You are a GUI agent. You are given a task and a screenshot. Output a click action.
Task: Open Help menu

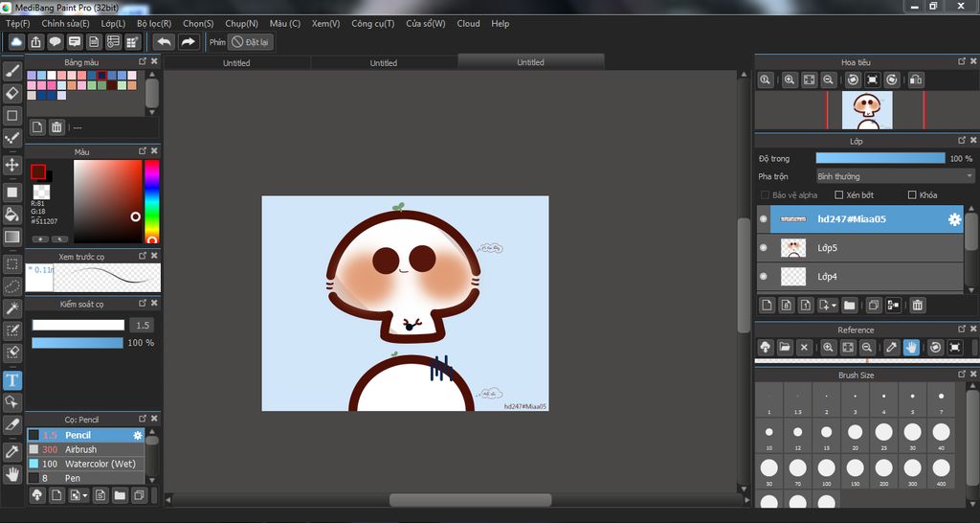(500, 23)
